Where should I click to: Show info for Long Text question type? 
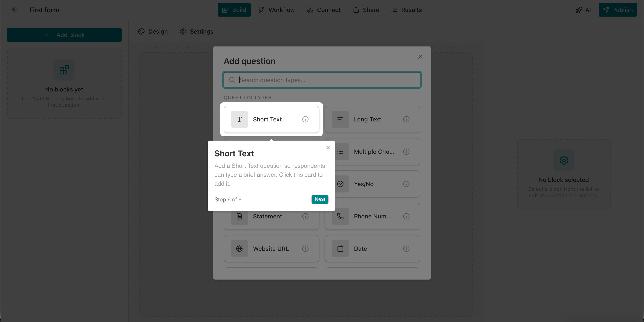[406, 119]
